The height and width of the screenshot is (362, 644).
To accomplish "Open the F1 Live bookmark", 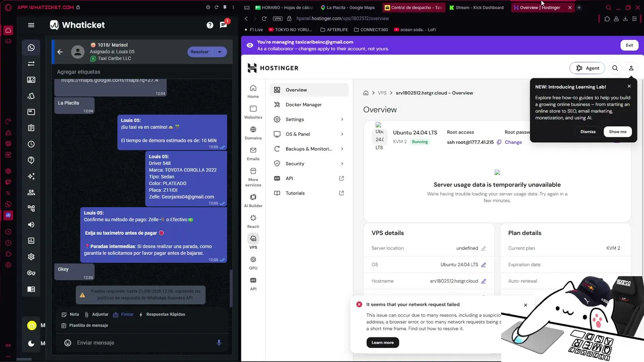I will click(253, 30).
